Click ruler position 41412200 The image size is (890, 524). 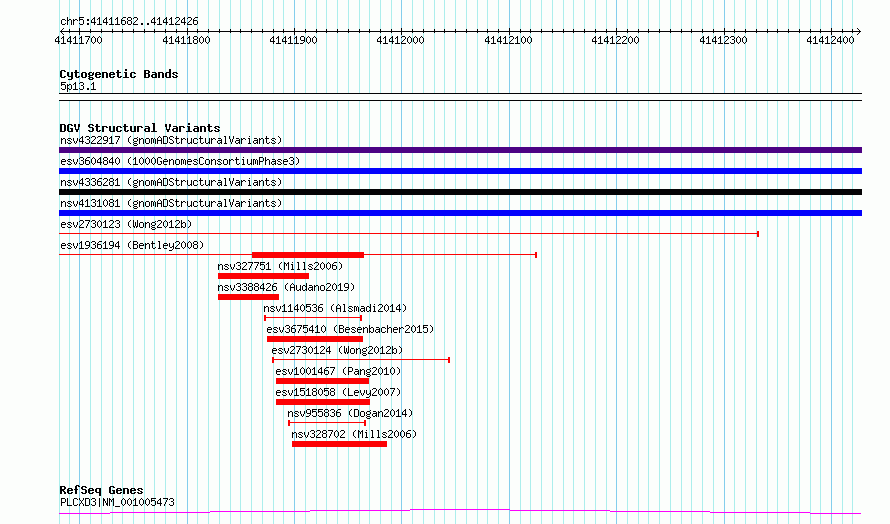click(616, 40)
